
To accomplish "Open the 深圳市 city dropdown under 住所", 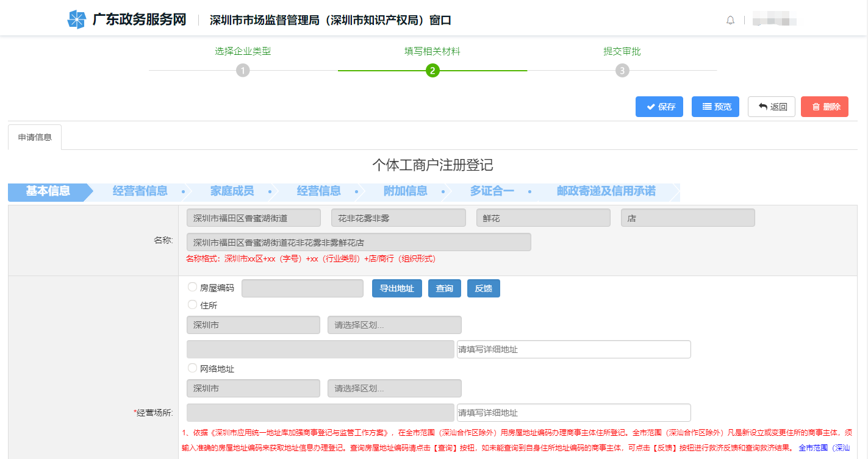I will click(x=253, y=325).
